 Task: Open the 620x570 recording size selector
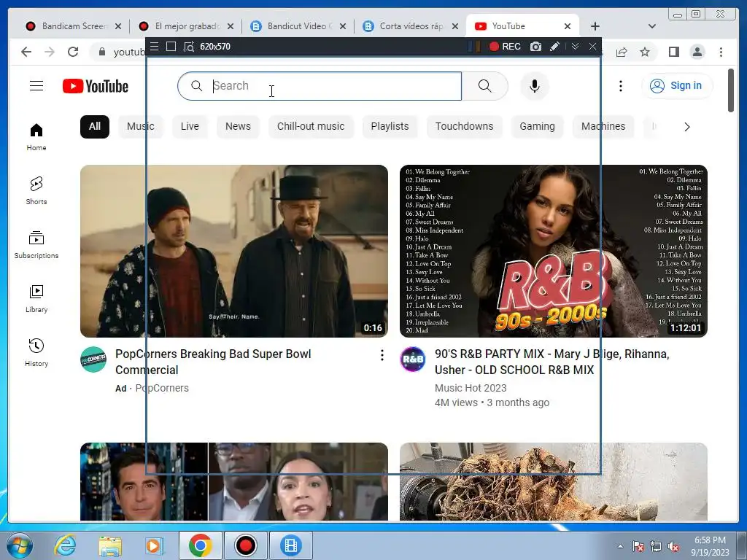tap(215, 47)
